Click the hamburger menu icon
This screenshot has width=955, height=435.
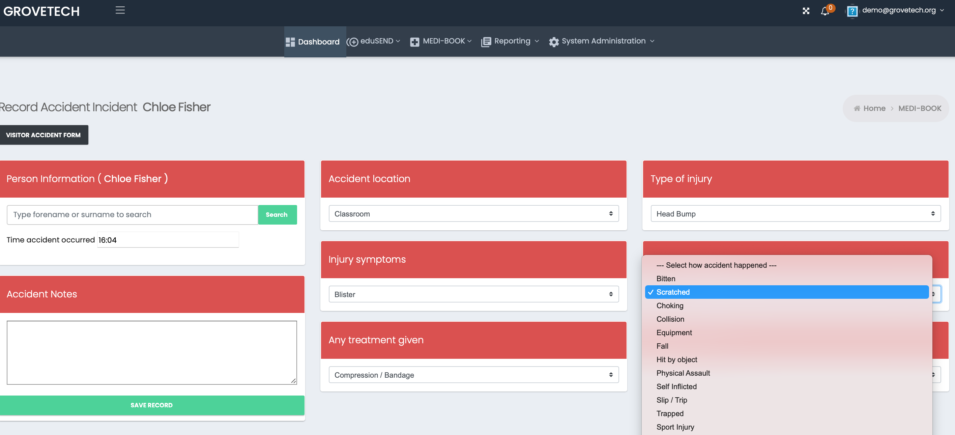(121, 11)
